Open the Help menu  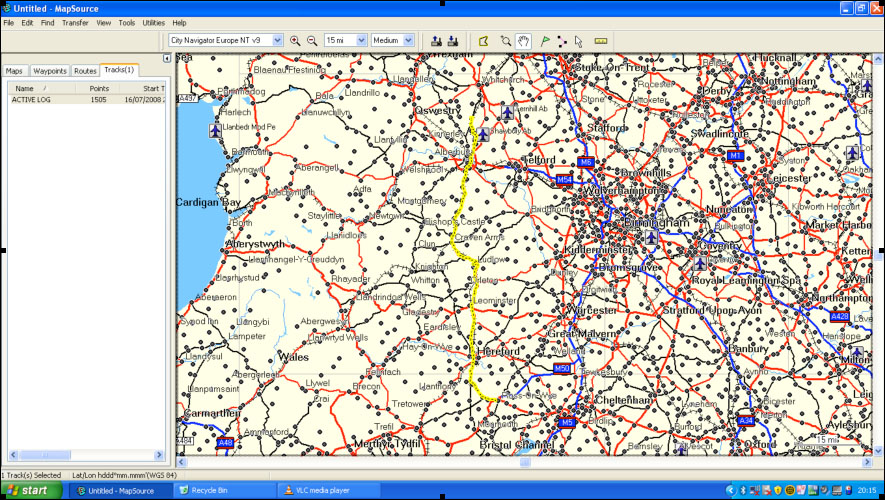coord(179,23)
